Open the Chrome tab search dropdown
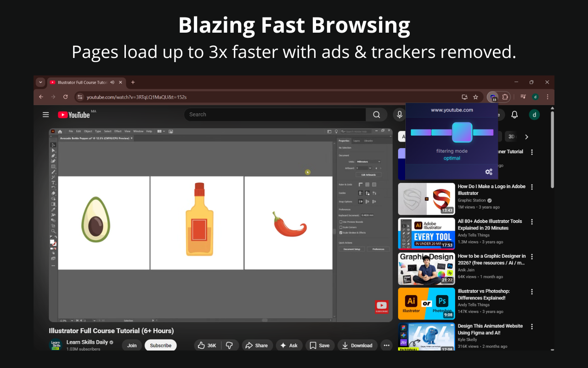 (40, 82)
